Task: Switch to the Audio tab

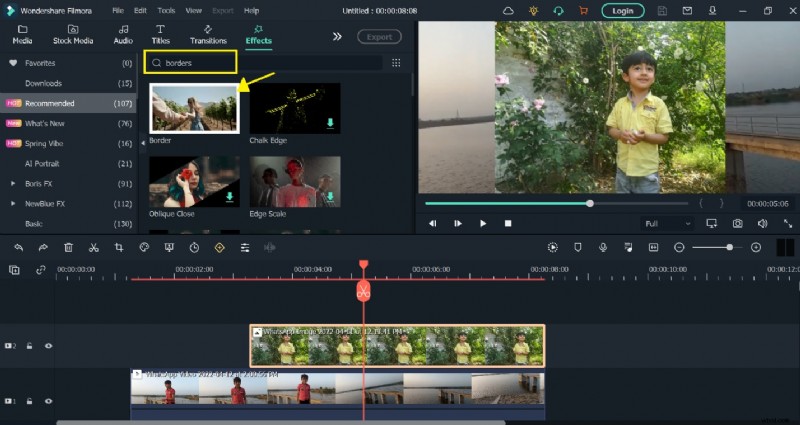Action: point(123,35)
